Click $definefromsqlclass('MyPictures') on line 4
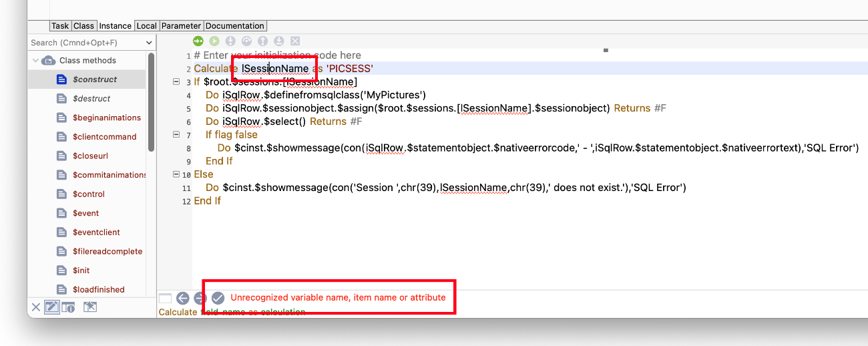The image size is (868, 346). (x=344, y=95)
